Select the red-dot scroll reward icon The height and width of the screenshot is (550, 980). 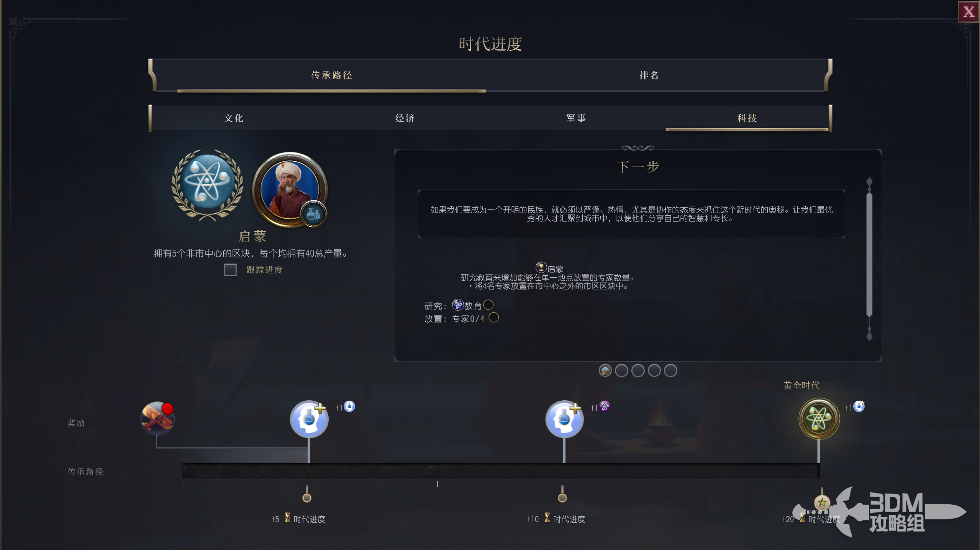point(157,418)
